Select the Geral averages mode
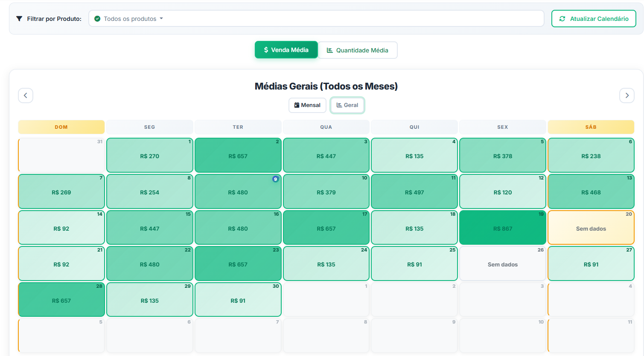 [x=347, y=105]
